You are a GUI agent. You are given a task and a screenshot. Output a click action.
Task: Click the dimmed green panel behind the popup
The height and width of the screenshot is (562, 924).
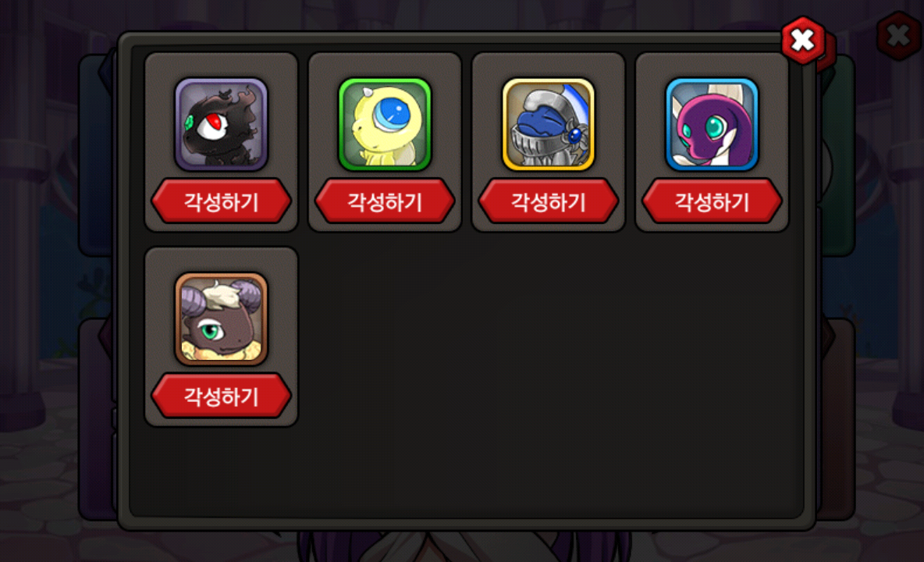(x=837, y=156)
